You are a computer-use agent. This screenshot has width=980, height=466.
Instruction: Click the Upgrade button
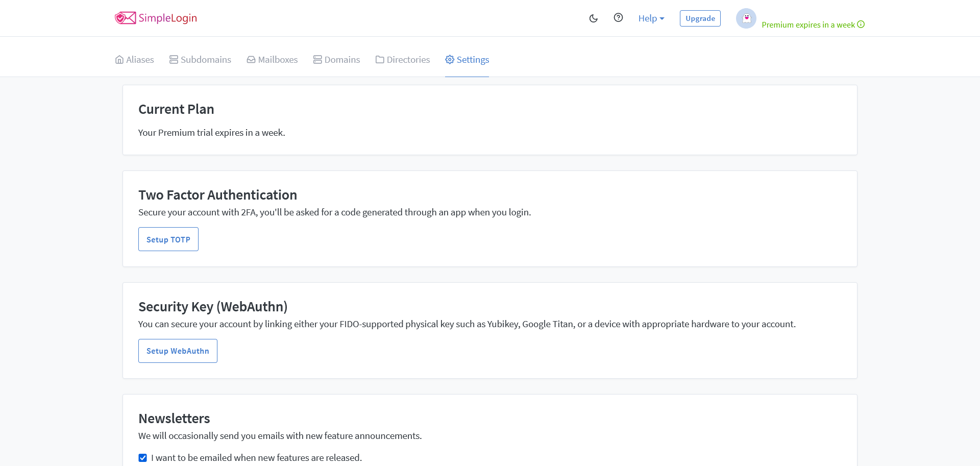[700, 18]
